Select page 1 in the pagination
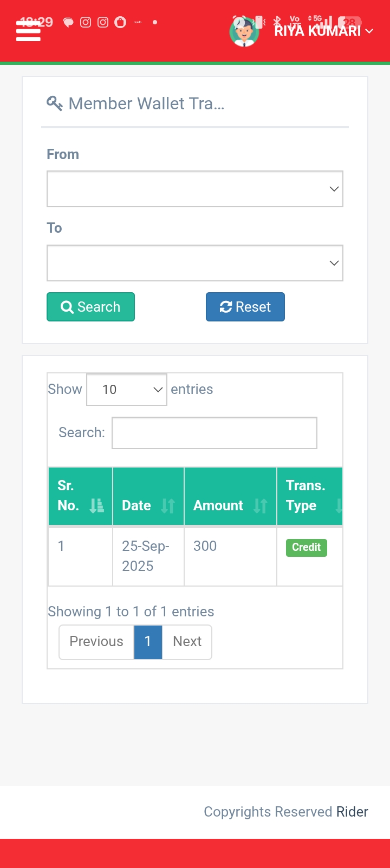 pos(148,642)
